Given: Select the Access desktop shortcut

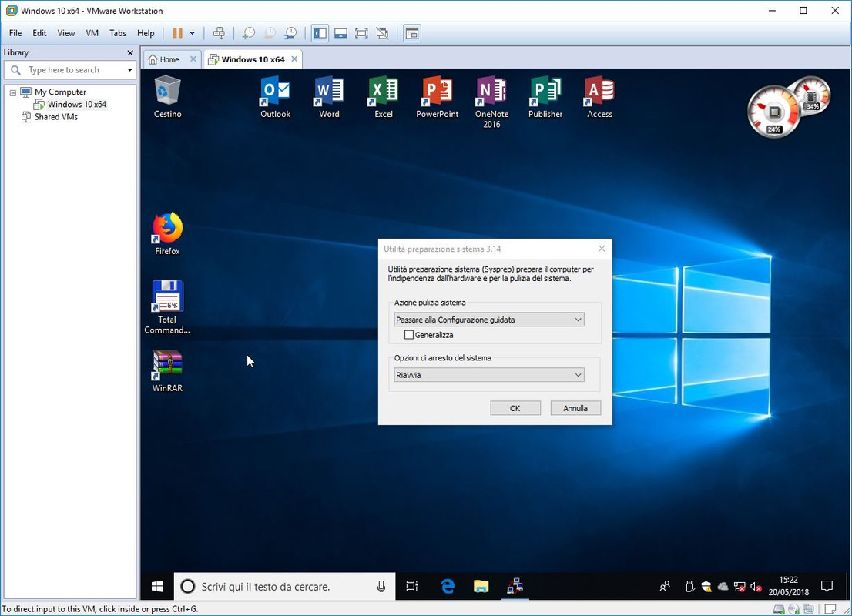Looking at the screenshot, I should pos(599,98).
